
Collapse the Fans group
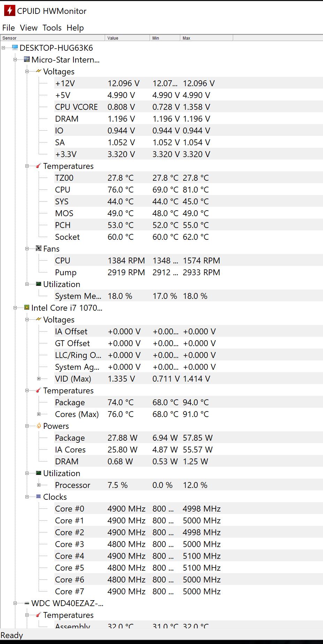coord(27,249)
